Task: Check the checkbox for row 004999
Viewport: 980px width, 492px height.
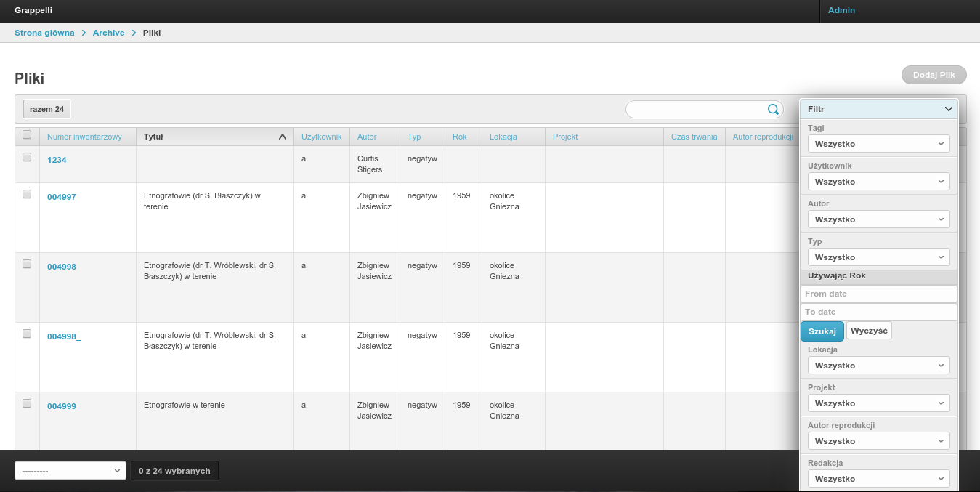Action: coord(27,403)
